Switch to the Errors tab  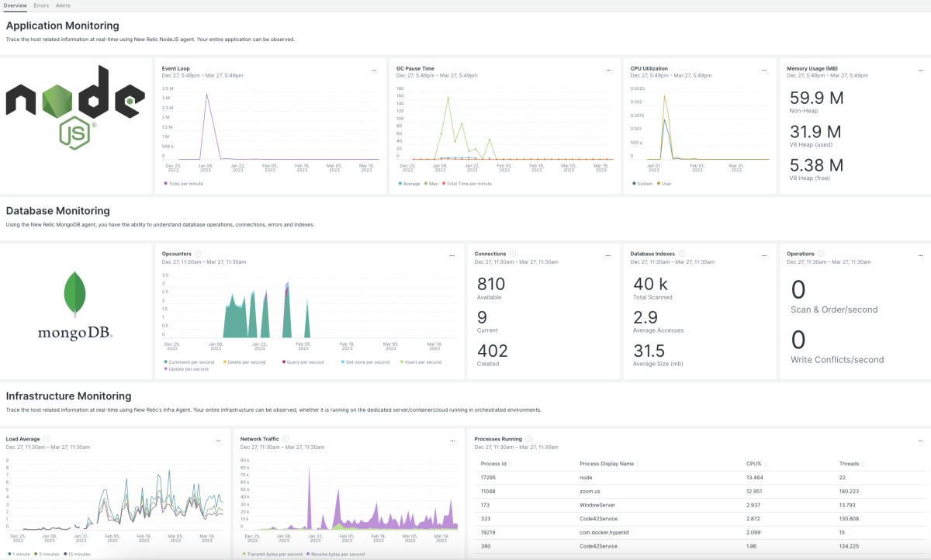pyautogui.click(x=41, y=5)
